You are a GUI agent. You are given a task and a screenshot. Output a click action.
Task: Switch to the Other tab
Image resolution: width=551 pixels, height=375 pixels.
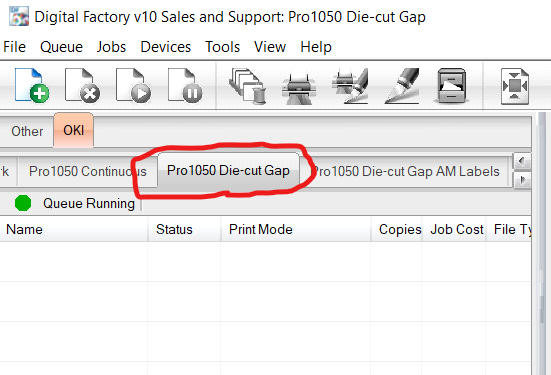pyautogui.click(x=27, y=131)
